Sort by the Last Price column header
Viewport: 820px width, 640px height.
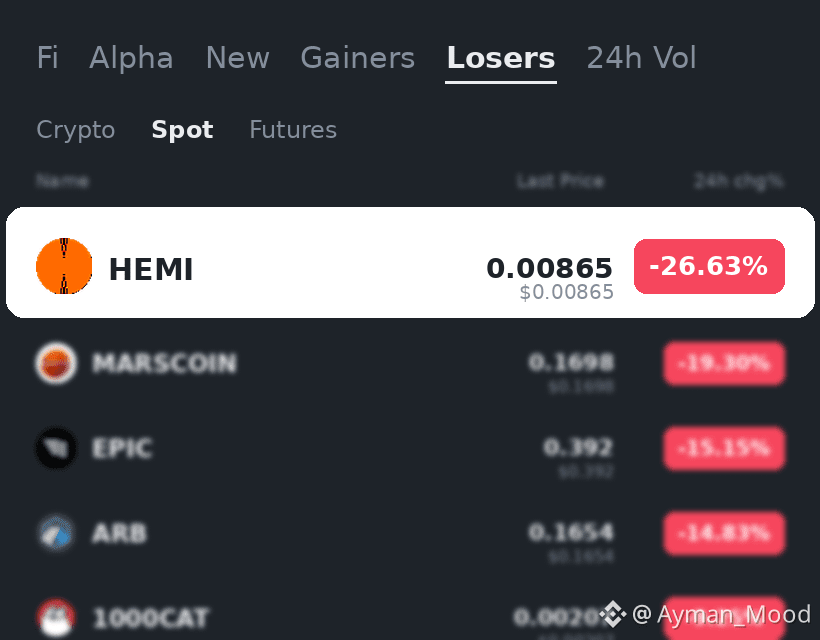click(x=560, y=181)
